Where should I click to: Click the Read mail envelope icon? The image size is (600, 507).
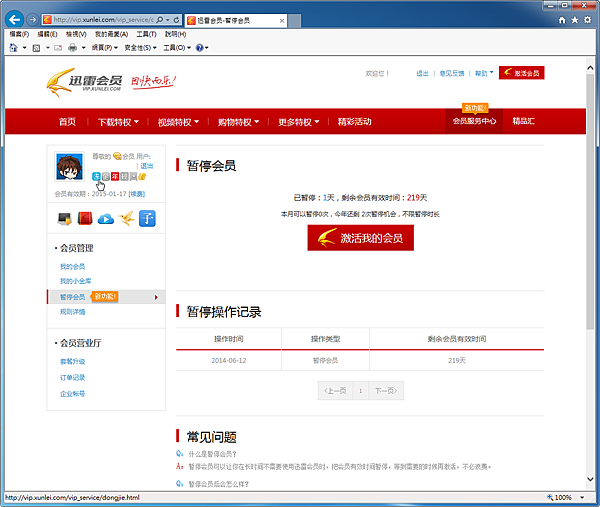pos(58,48)
